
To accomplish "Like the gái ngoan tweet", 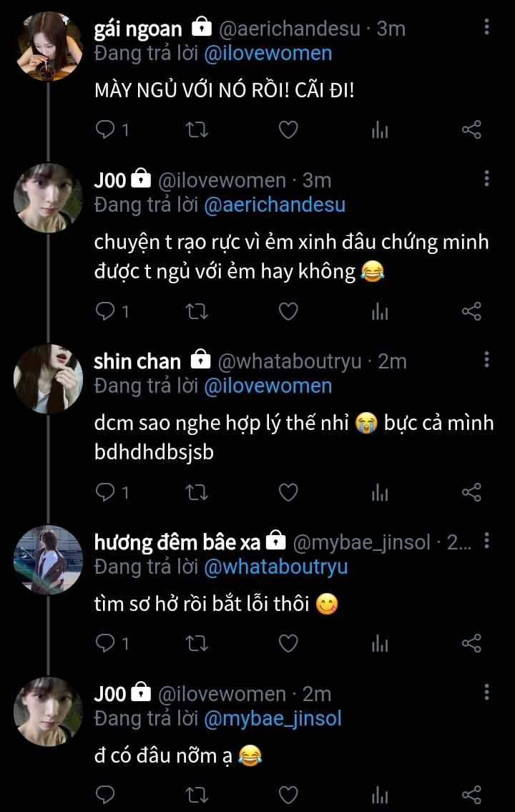I will click(288, 130).
